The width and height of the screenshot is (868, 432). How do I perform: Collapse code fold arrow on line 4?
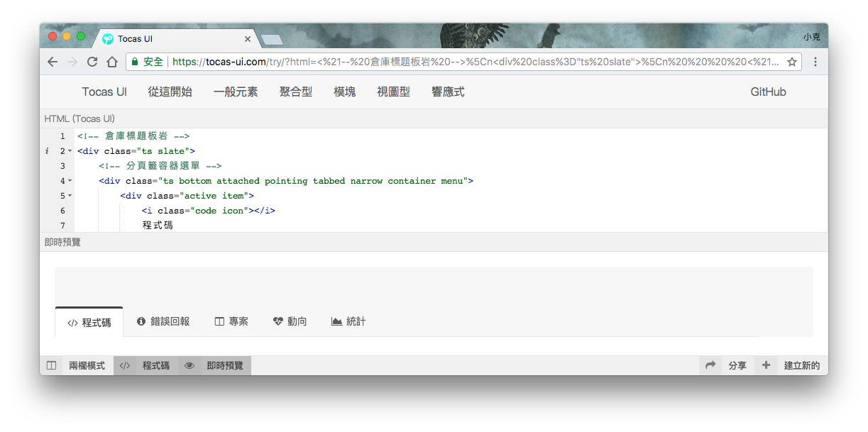pyautogui.click(x=70, y=181)
